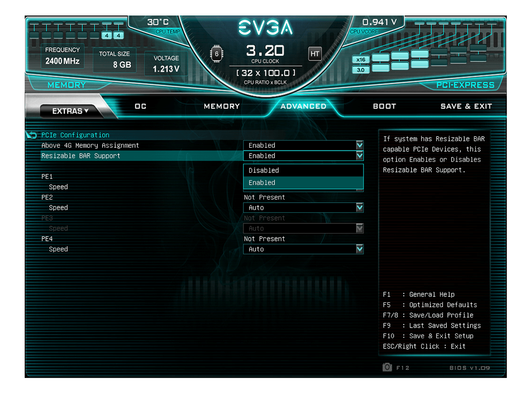Click F5 Optimized Defaults shortcut text
Image resolution: width=532 pixels, height=393 pixels.
430,305
